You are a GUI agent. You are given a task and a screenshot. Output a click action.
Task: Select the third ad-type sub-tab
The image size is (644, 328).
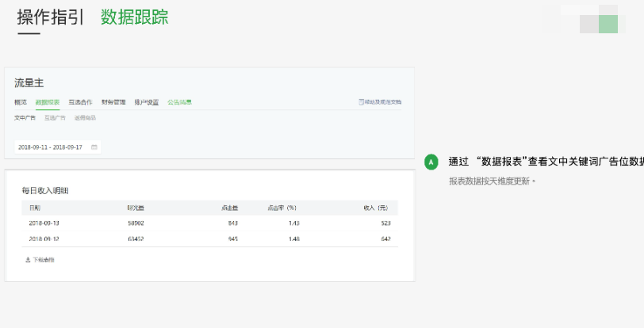(x=85, y=118)
